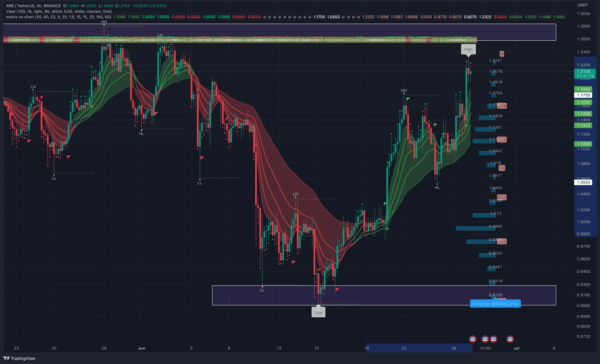
Task: Click the Fibonacci 50 level tag
Action: (x=502, y=168)
